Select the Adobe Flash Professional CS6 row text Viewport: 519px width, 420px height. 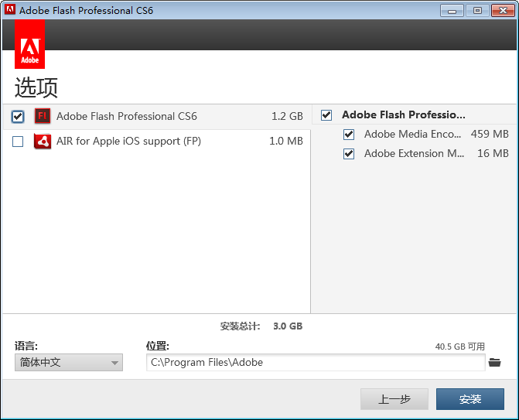click(126, 116)
